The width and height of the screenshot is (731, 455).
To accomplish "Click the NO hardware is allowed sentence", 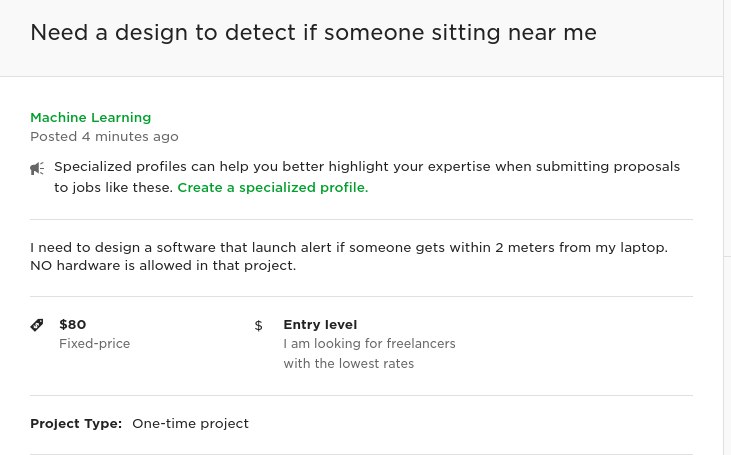I will coord(163,266).
